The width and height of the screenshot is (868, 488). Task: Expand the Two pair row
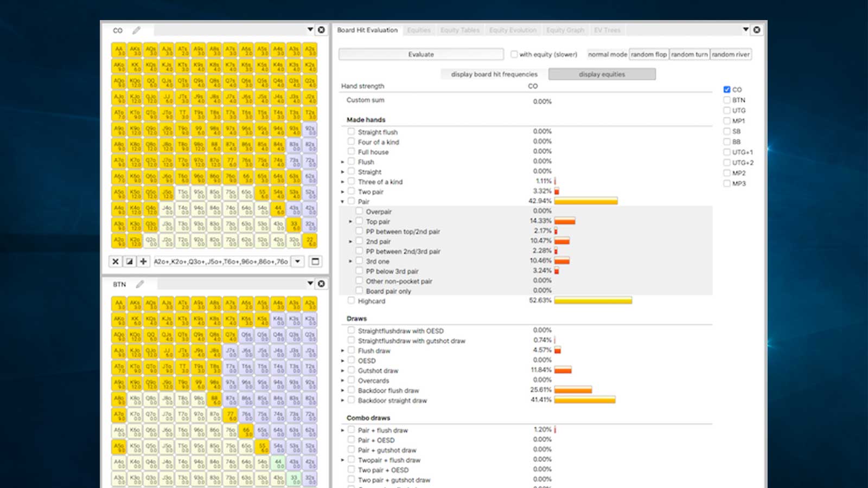tap(343, 192)
